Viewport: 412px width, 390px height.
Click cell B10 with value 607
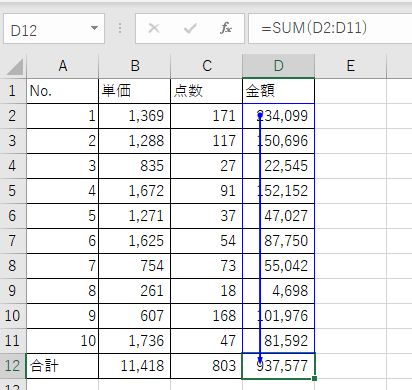tap(135, 316)
